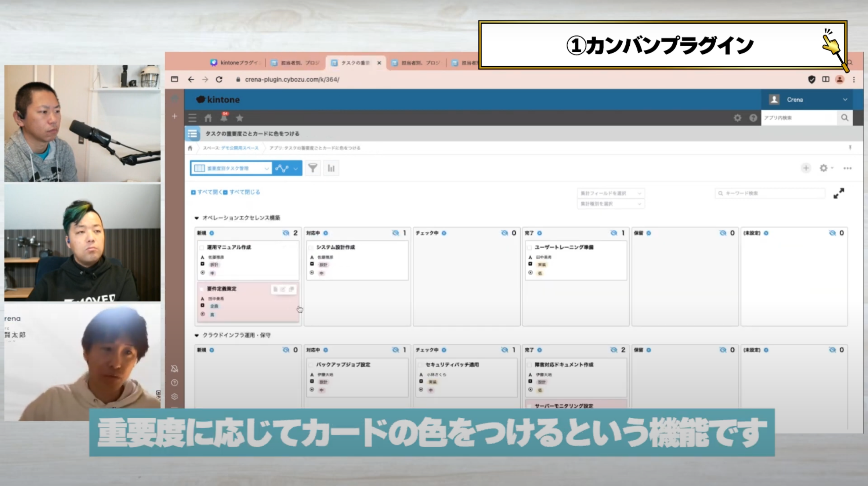The image size is (868, 486).
Task: Tick the システム設計作成 card checkbox
Action: tap(311, 247)
